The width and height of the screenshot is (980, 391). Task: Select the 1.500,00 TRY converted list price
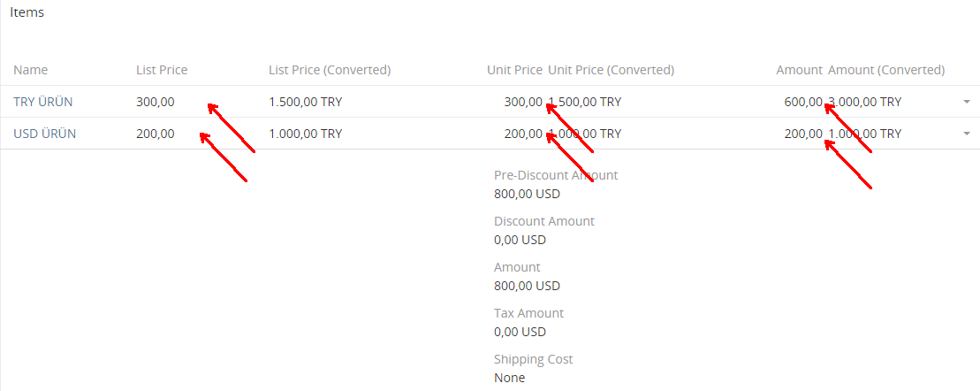[x=305, y=102]
